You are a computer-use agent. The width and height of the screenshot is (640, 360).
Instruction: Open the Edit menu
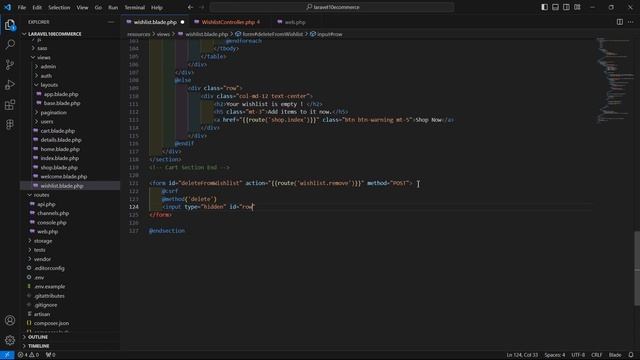[x=37, y=7]
